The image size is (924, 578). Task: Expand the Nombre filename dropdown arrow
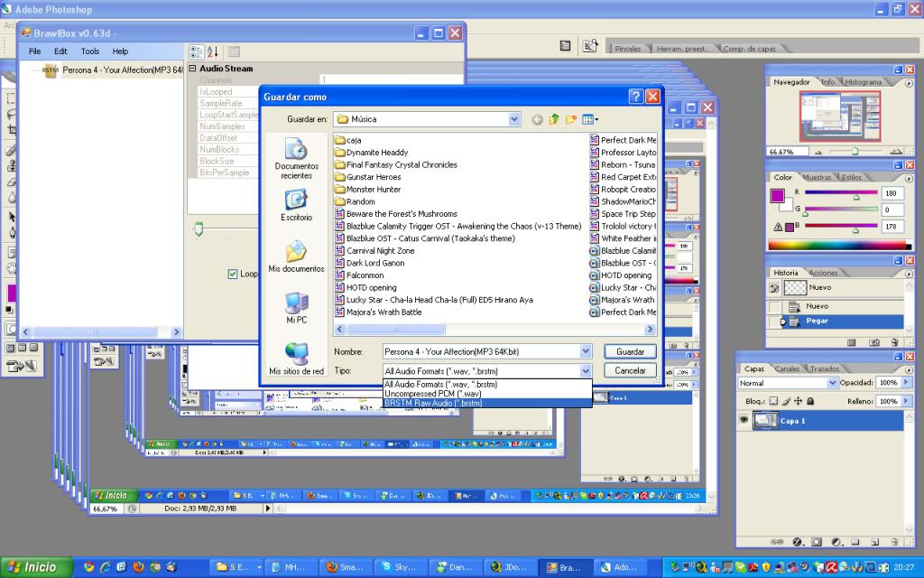click(x=586, y=351)
